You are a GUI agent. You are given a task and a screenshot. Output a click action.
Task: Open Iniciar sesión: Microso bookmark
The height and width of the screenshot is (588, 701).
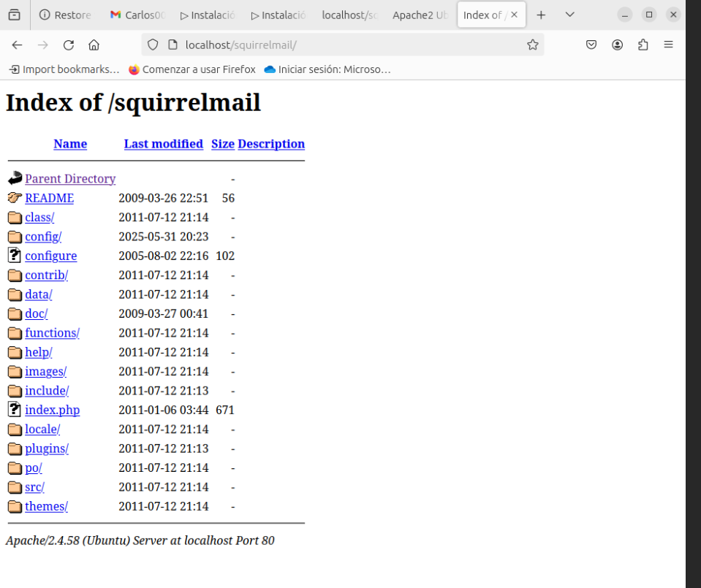[x=327, y=69]
